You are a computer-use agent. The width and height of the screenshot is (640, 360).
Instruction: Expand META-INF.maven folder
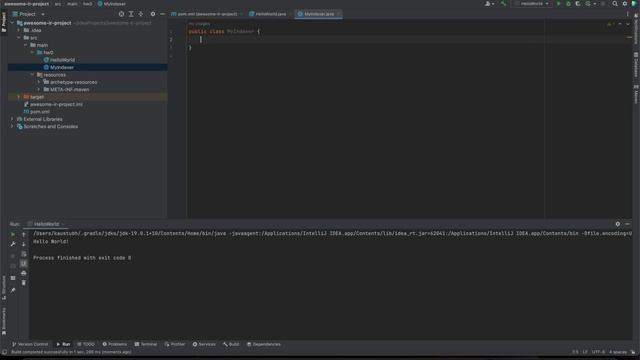tap(39, 89)
